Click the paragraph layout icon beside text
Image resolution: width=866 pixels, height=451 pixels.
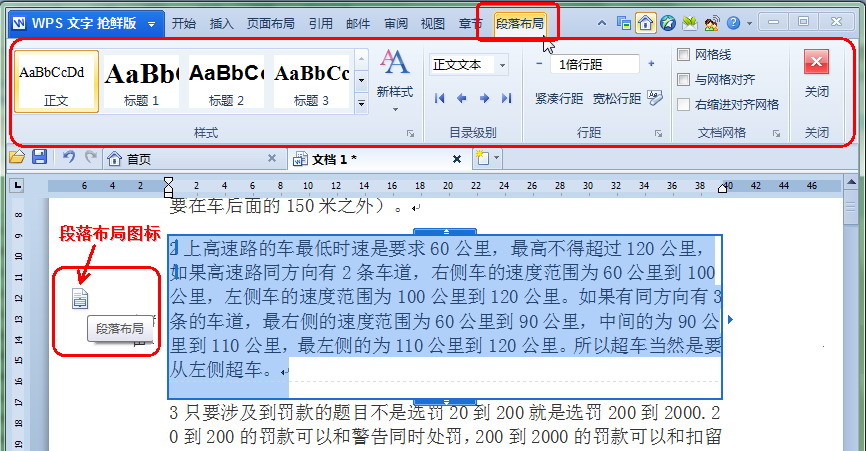[x=80, y=297]
